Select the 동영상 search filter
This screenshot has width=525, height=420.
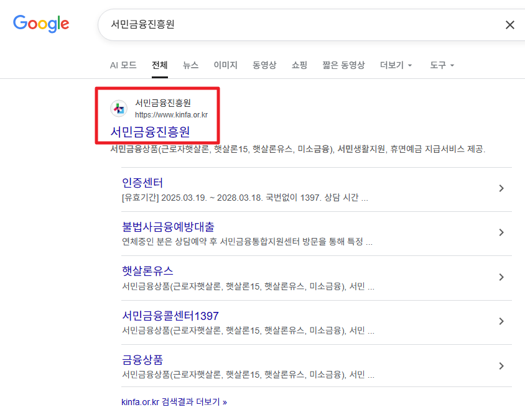(x=264, y=65)
